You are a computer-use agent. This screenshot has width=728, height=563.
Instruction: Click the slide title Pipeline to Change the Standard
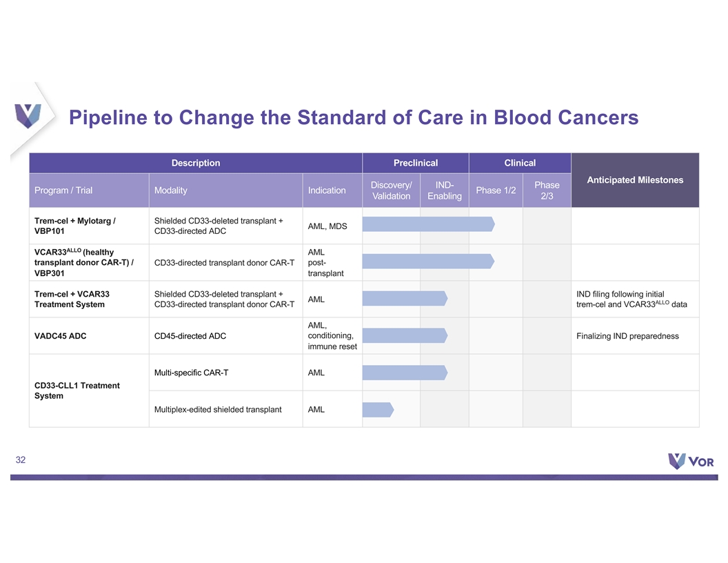(x=354, y=117)
